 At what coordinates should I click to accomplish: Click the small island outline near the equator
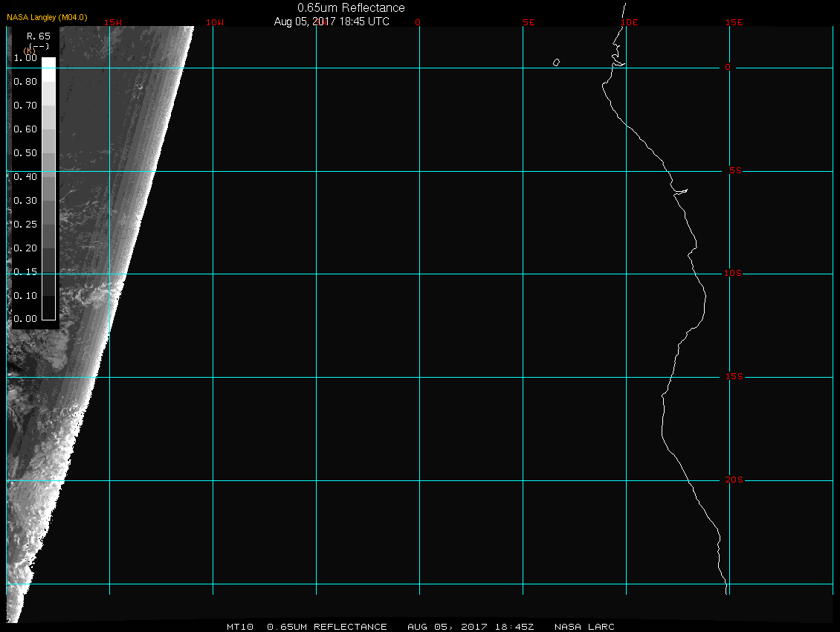tap(557, 62)
